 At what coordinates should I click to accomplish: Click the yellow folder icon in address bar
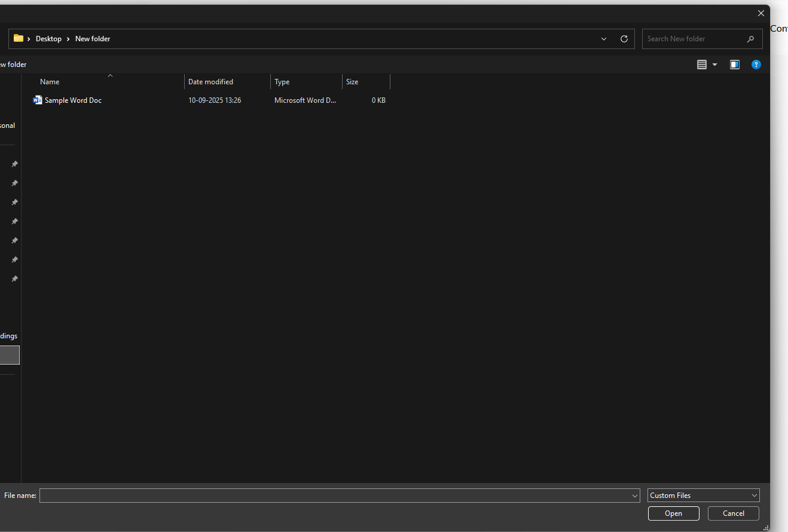[x=19, y=39]
